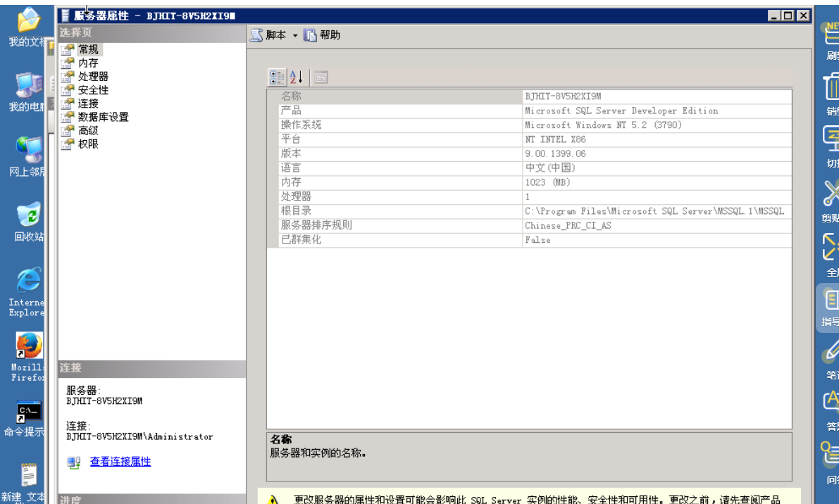
Task: Open the 内存 page
Action: pyautogui.click(x=88, y=63)
